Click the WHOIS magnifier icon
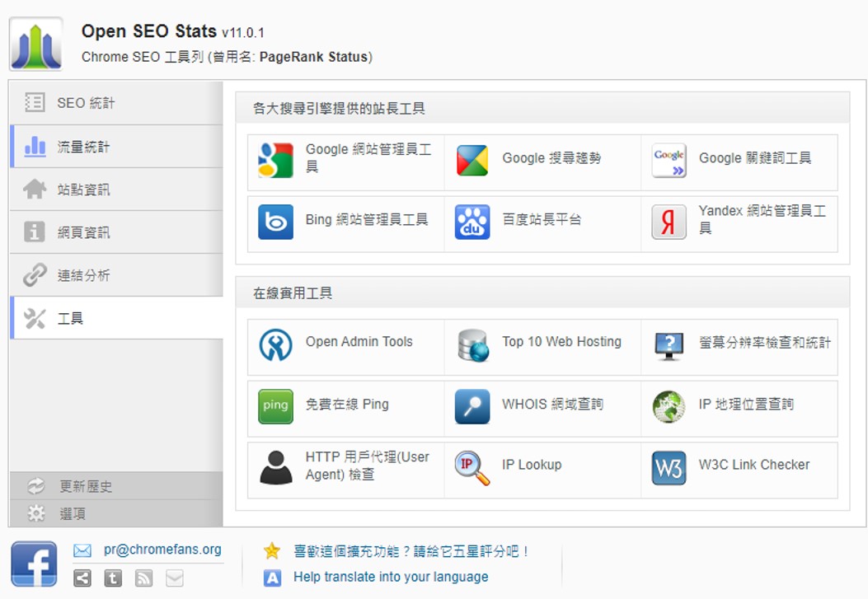 [x=472, y=406]
